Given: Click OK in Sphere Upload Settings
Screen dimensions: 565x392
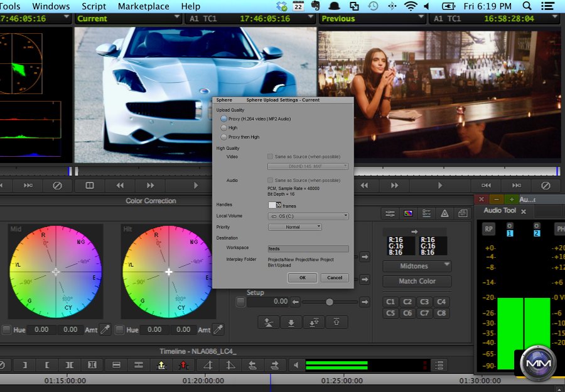Looking at the screenshot, I should [x=302, y=278].
